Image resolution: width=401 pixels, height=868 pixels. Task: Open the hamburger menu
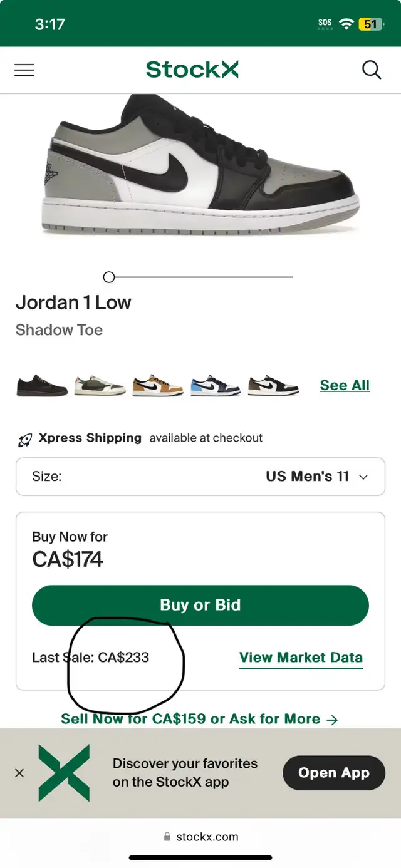24,70
